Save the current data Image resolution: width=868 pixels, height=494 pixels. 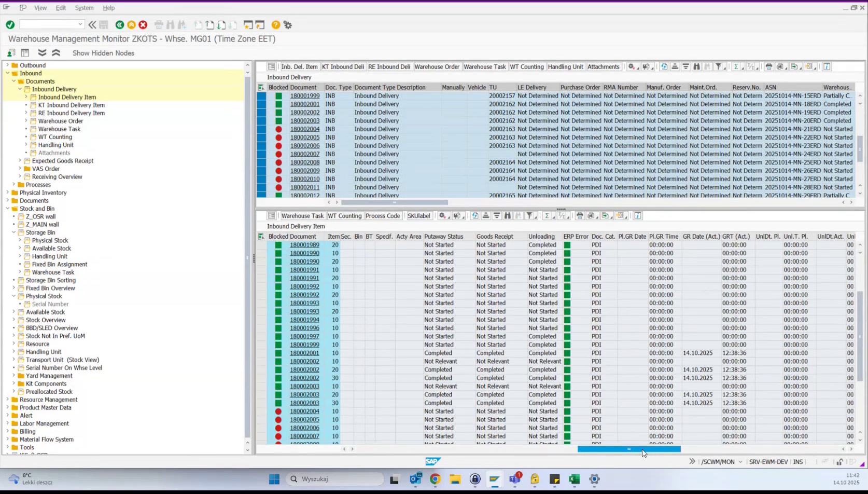(104, 24)
